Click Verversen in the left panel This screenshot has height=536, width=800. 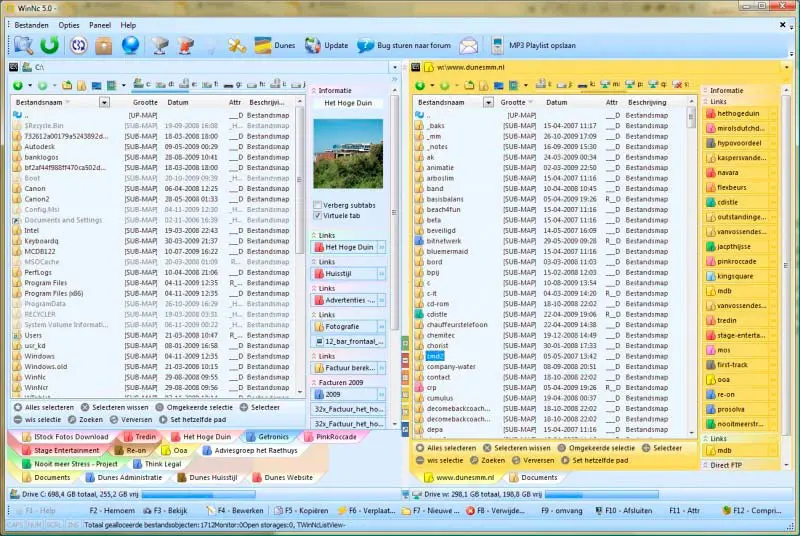[x=131, y=420]
